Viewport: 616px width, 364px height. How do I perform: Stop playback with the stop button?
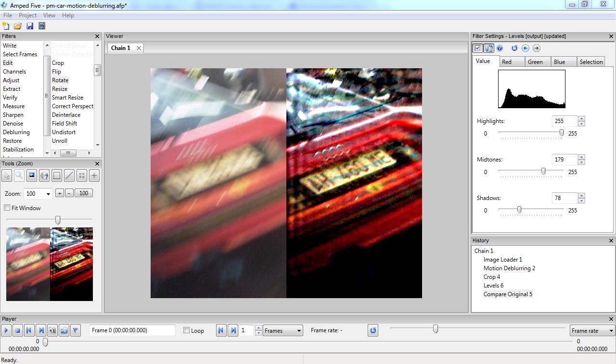(17, 330)
